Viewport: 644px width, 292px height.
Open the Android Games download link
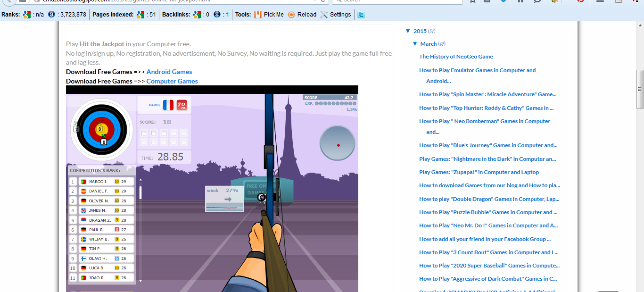point(169,72)
